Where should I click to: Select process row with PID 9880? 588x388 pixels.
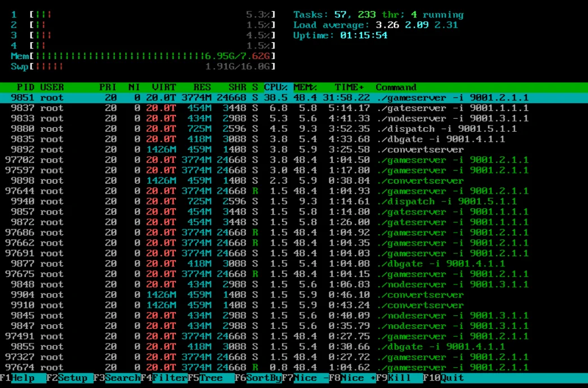tap(294, 129)
